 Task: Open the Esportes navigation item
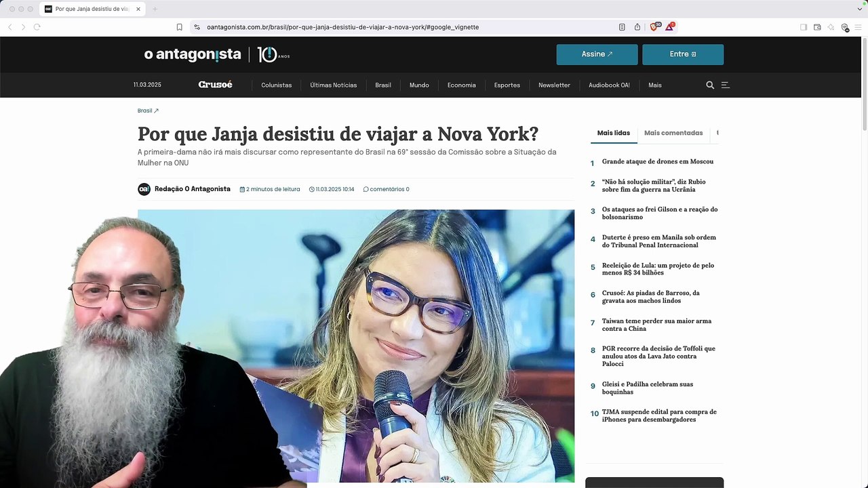(x=507, y=85)
